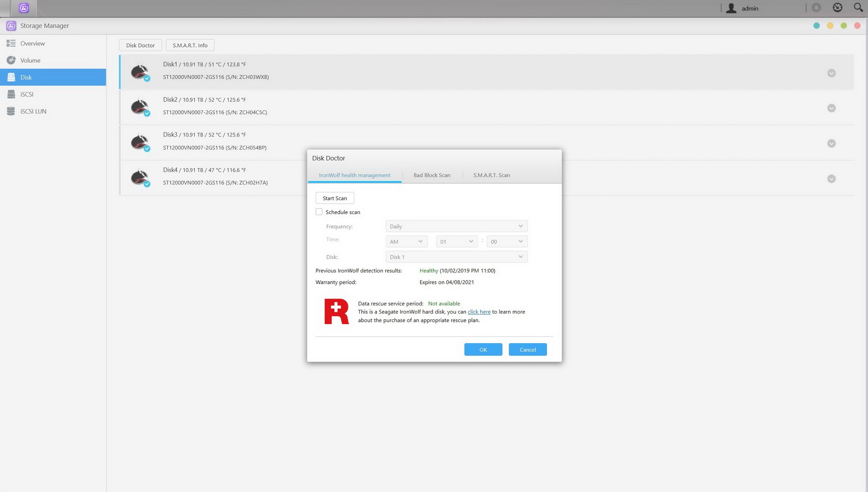Open the Frequency dropdown showing Daily

(x=456, y=226)
